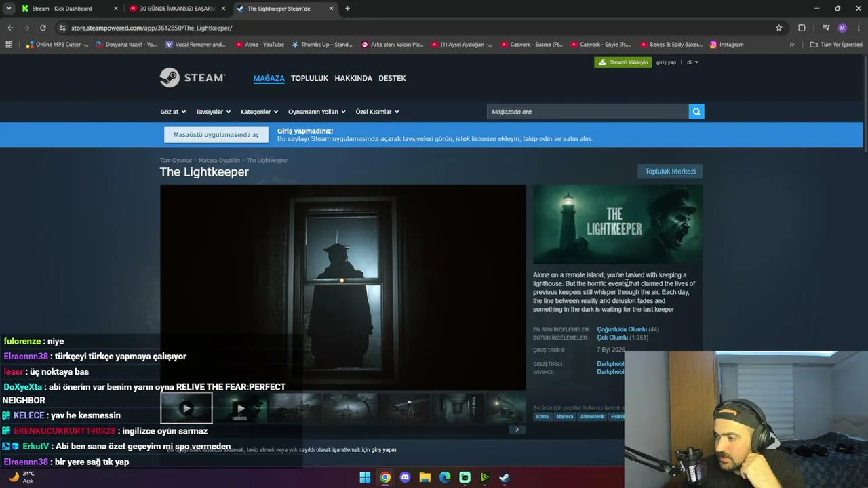Viewport: 868px width, 488px height.
Task: Open the Topluluk Merkezi button
Action: point(670,171)
